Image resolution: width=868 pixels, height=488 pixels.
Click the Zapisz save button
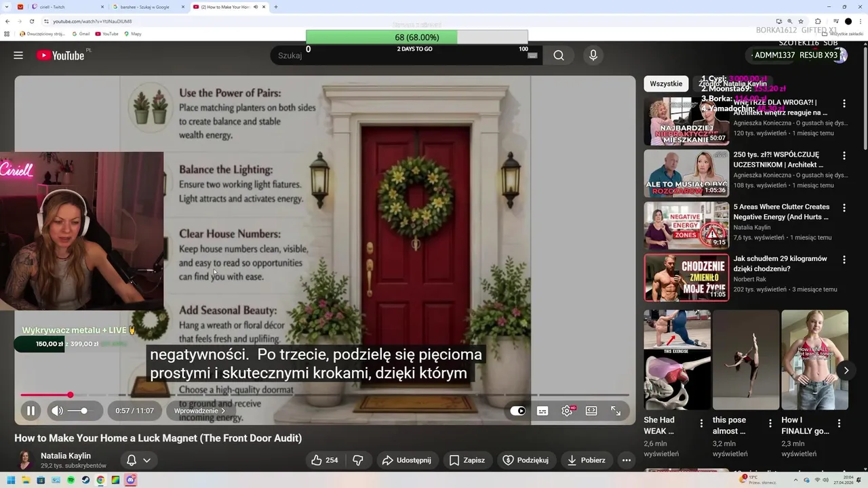[x=467, y=460]
